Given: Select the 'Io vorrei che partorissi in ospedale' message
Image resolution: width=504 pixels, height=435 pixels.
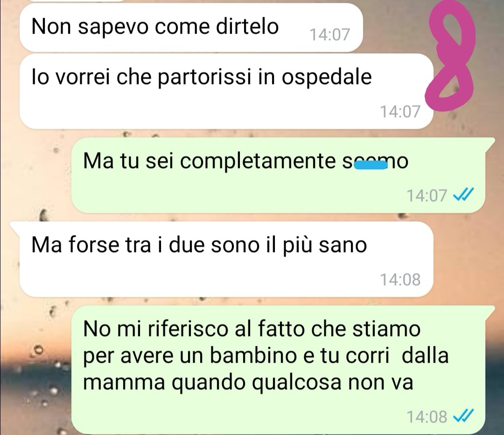Looking at the screenshot, I should (226, 91).
